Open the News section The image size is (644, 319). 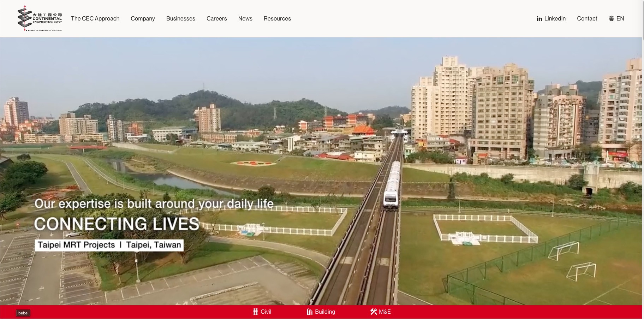[245, 18]
